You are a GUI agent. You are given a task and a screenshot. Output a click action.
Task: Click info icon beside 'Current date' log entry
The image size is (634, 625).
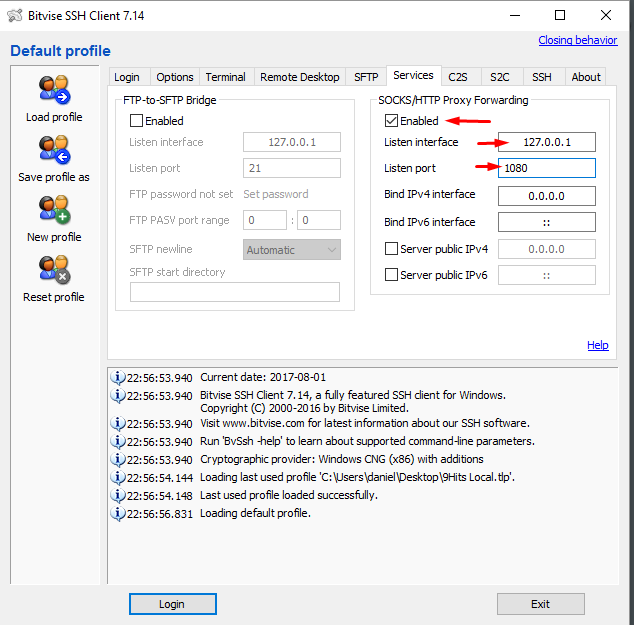point(118,377)
